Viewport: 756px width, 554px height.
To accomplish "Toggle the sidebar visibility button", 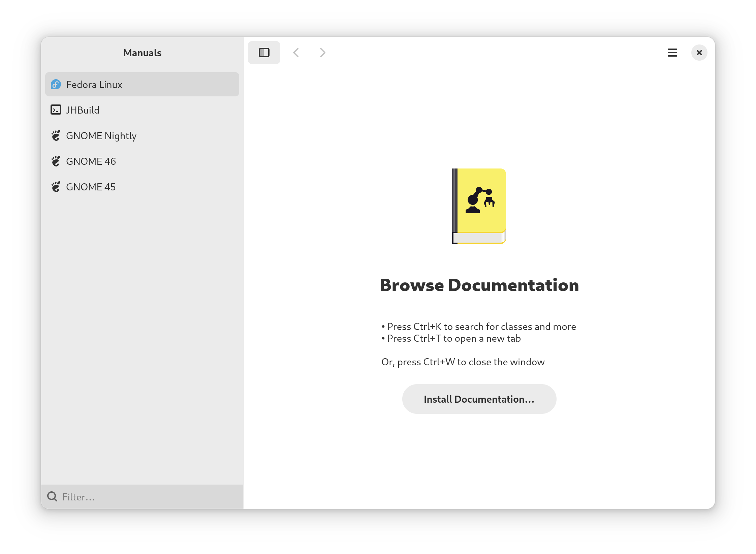I will [264, 53].
